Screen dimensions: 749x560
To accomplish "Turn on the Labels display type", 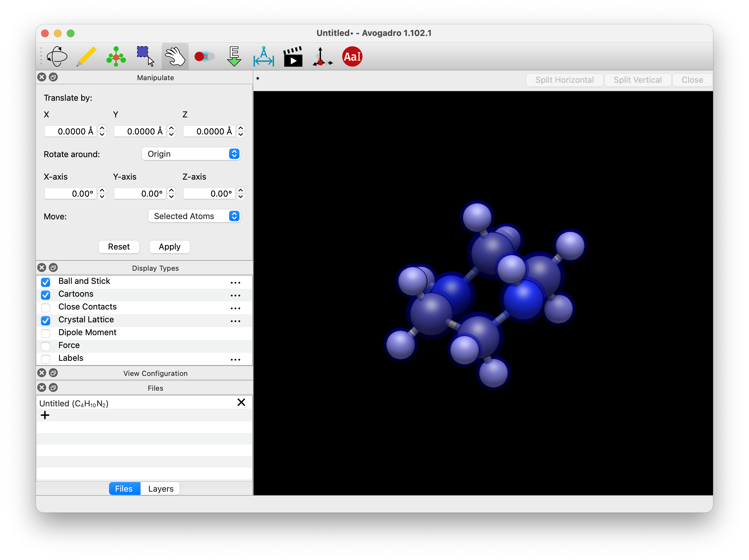I will tap(46, 359).
